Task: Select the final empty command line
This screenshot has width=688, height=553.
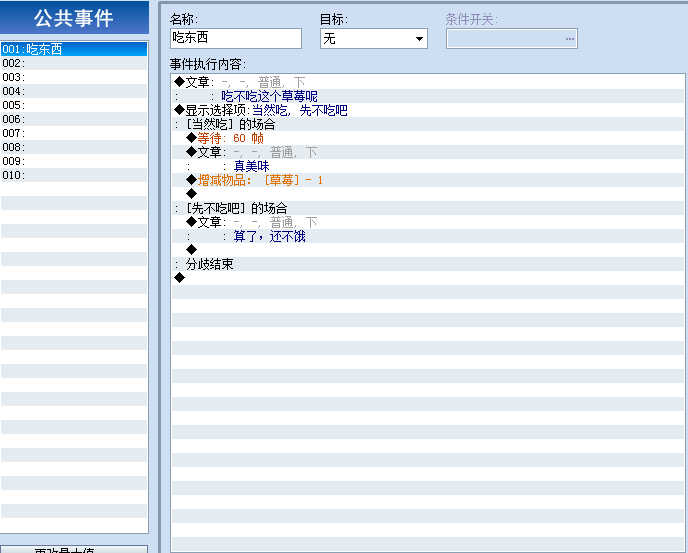Action: point(428,278)
